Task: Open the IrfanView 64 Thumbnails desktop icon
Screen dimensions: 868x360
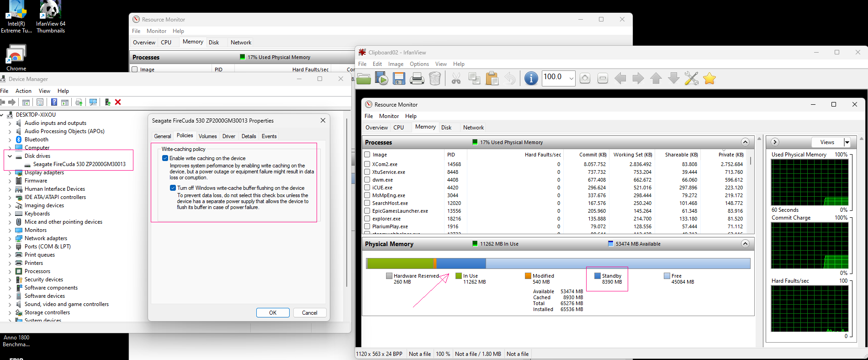Action: [51, 17]
